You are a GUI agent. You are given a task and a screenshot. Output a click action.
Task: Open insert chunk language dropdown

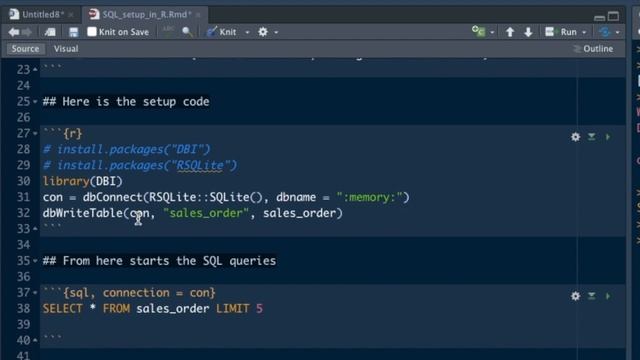pos(492,32)
